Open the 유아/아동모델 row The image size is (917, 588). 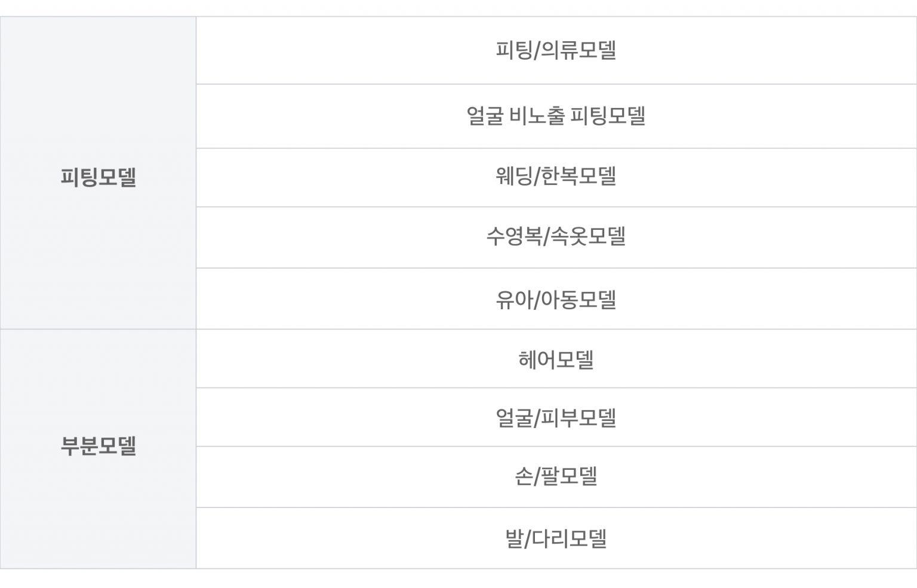point(556,299)
